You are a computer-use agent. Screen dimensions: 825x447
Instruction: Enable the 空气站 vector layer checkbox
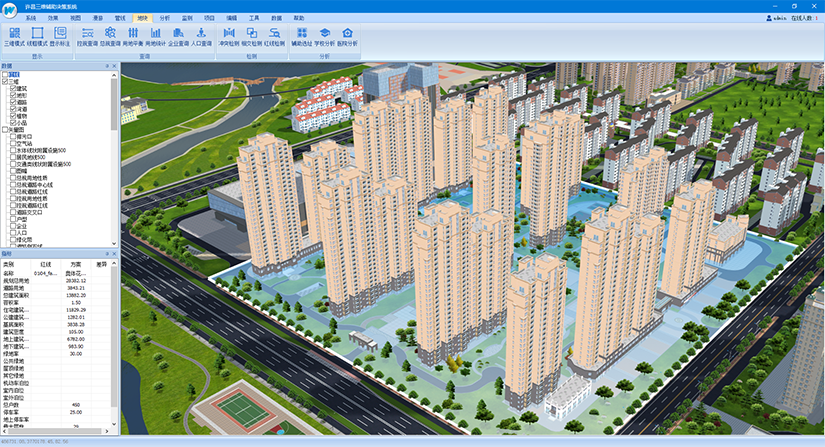click(13, 142)
